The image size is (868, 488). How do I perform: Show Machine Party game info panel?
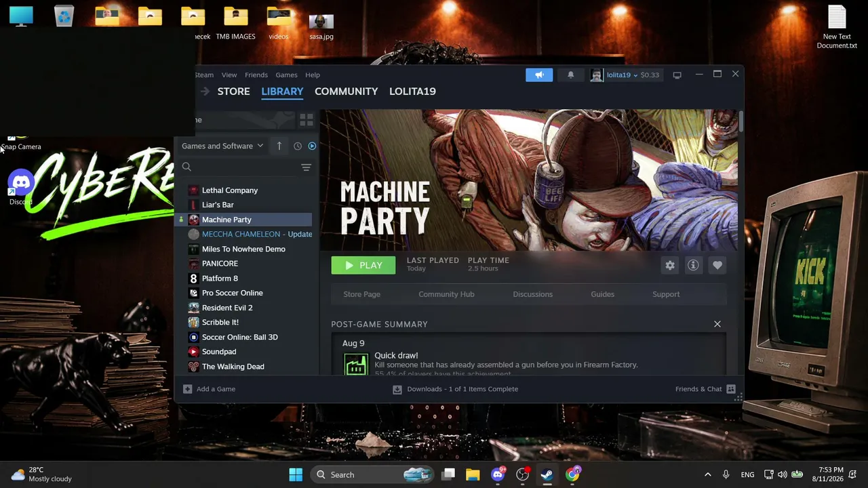click(693, 265)
